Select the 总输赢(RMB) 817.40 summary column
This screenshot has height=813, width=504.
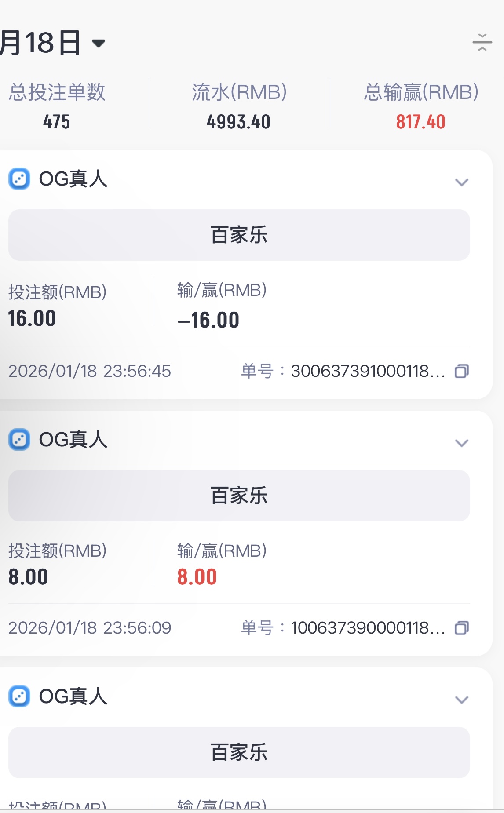tap(420, 106)
